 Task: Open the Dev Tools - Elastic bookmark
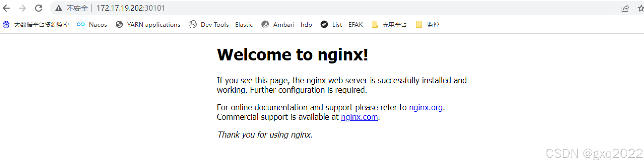click(221, 24)
